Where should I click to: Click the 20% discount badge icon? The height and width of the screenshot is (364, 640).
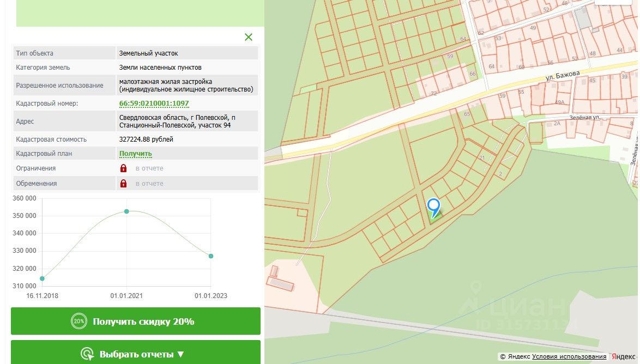(79, 321)
